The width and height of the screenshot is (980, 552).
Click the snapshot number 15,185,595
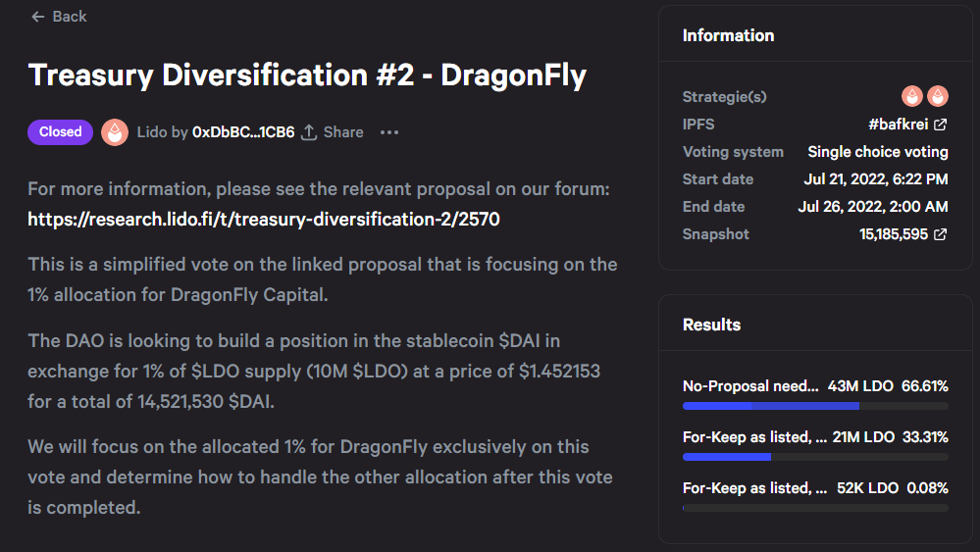coord(894,234)
